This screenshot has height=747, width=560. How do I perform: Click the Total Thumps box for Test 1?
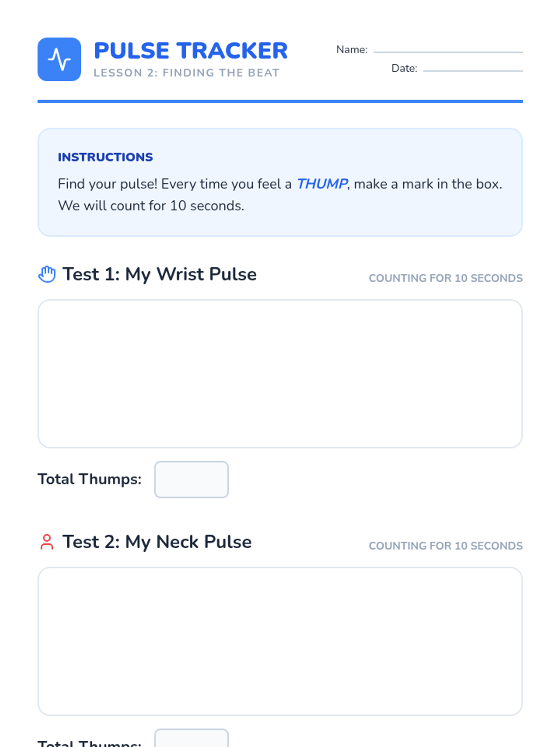(191, 479)
